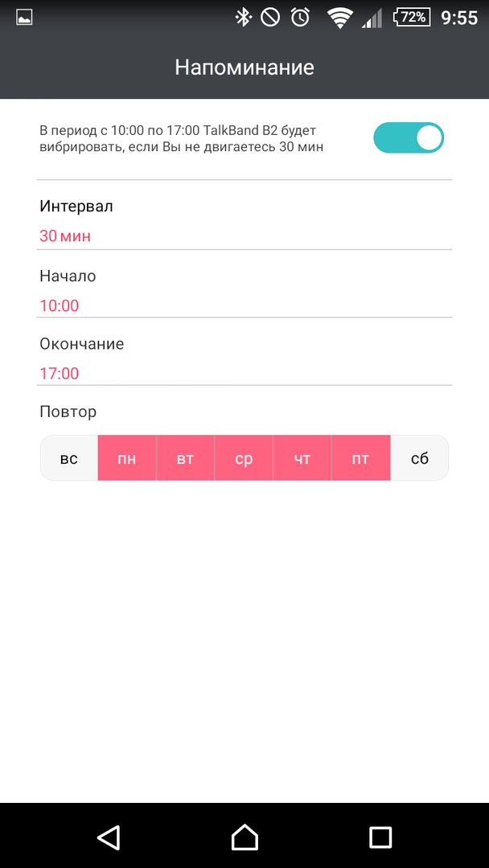Open start time picker showing 10:00
Image resolution: width=489 pixels, height=868 pixels.
tap(60, 305)
